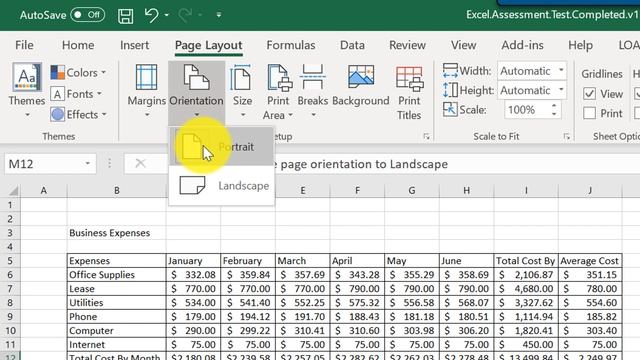Open the File tab
The width and height of the screenshot is (640, 360).
coord(24,45)
